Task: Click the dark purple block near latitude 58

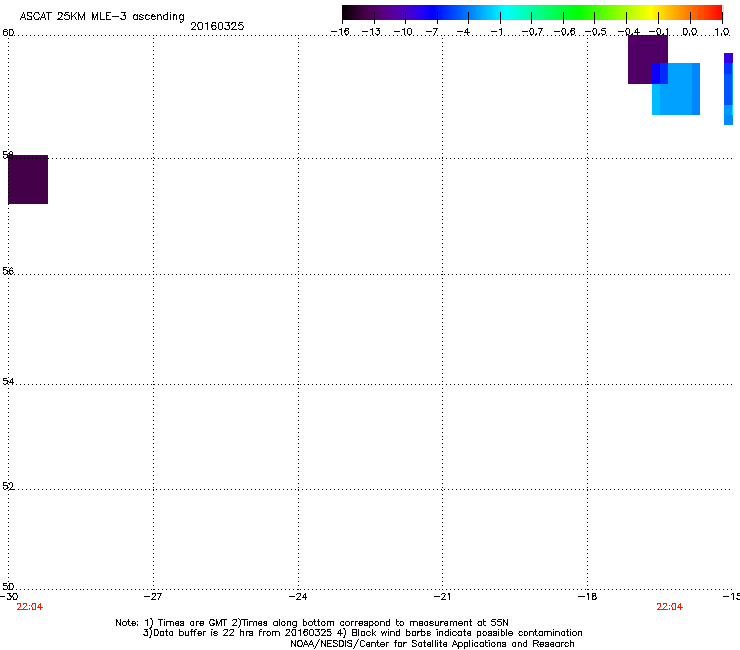Action: [x=28, y=179]
